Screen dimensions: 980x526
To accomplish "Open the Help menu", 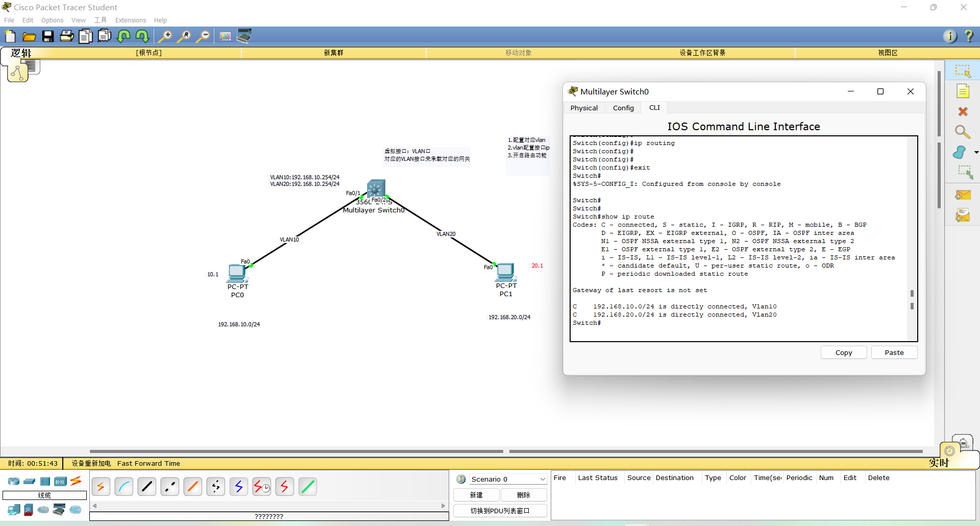I will 160,20.
